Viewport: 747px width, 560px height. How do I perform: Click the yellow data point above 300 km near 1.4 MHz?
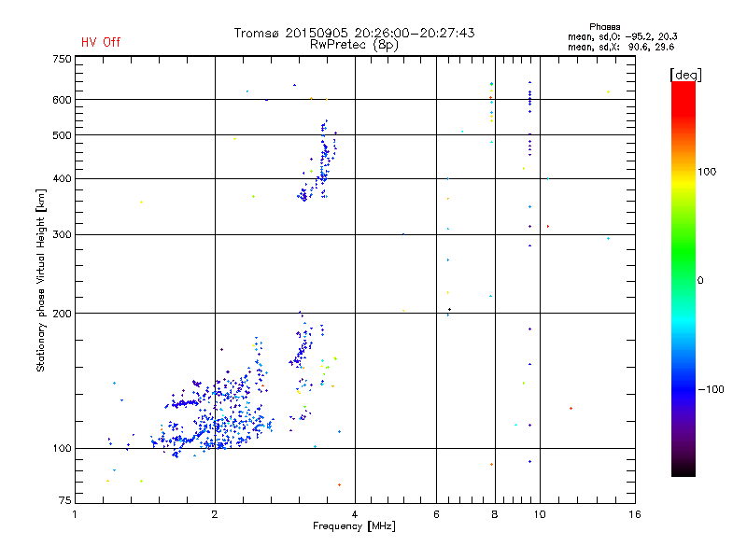click(141, 202)
